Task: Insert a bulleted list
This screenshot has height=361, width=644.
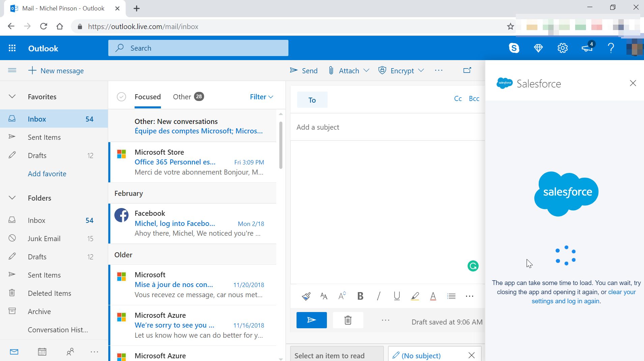Action: click(x=451, y=296)
